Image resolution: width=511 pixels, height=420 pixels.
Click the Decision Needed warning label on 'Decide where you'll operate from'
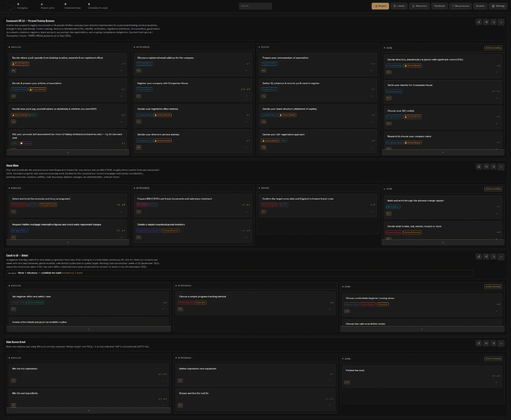[20, 64]
